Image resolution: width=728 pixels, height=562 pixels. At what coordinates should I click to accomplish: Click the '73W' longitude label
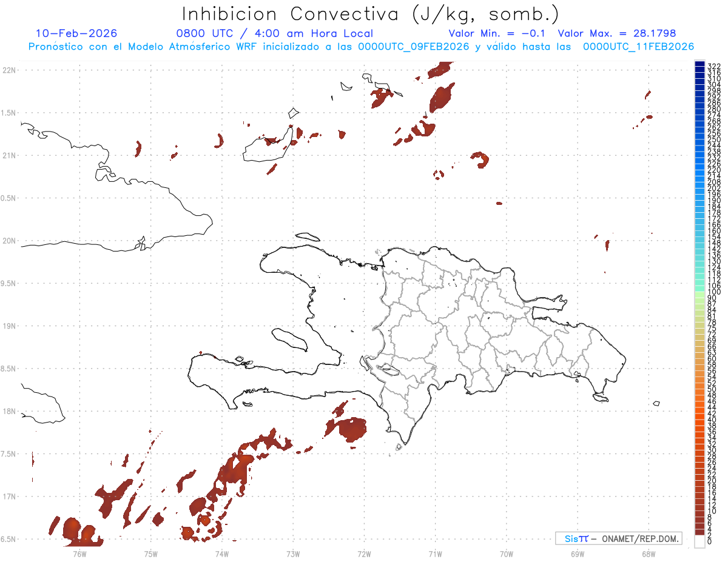[x=293, y=553]
